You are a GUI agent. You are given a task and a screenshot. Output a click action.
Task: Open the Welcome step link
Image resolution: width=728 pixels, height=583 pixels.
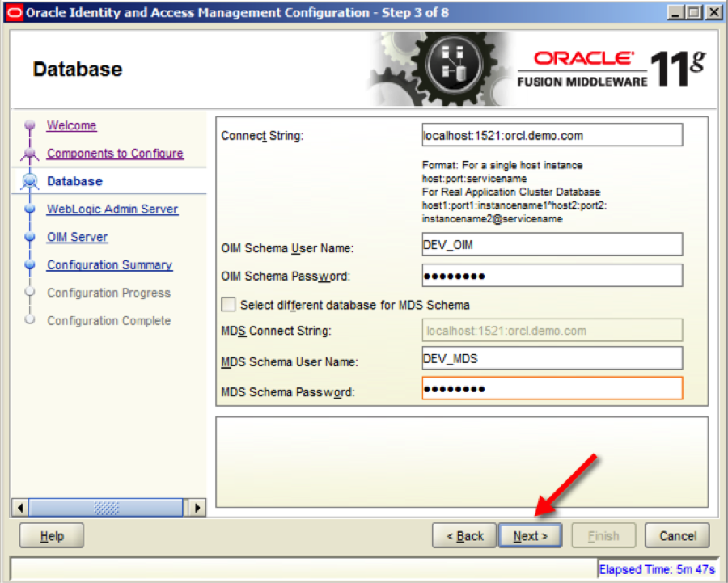coord(71,125)
